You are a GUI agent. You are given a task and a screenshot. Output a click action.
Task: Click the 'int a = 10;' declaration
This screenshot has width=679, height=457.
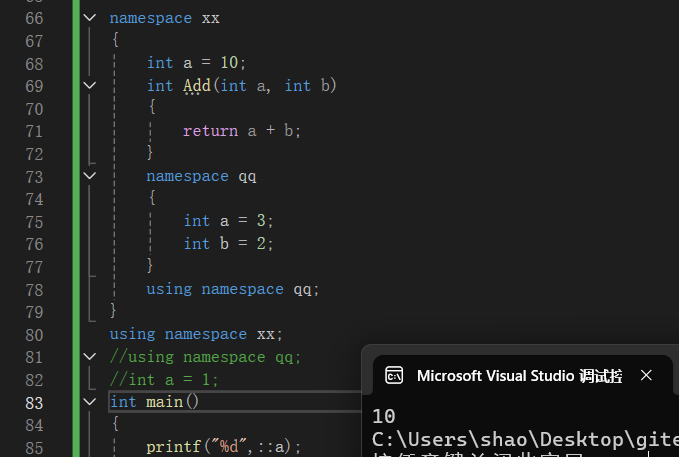click(196, 63)
